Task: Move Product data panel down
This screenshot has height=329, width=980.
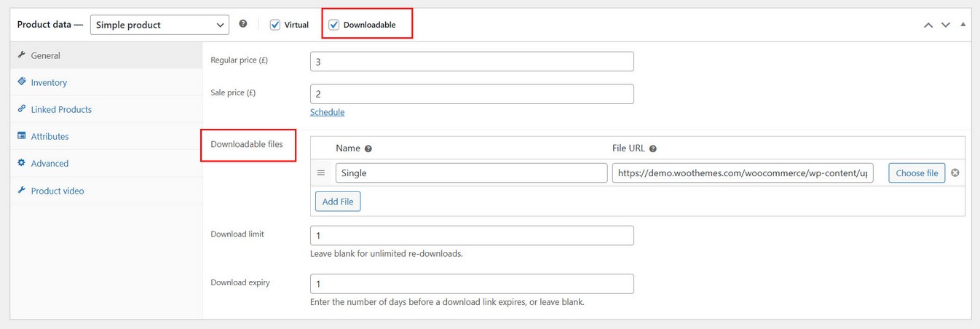Action: 946,25
